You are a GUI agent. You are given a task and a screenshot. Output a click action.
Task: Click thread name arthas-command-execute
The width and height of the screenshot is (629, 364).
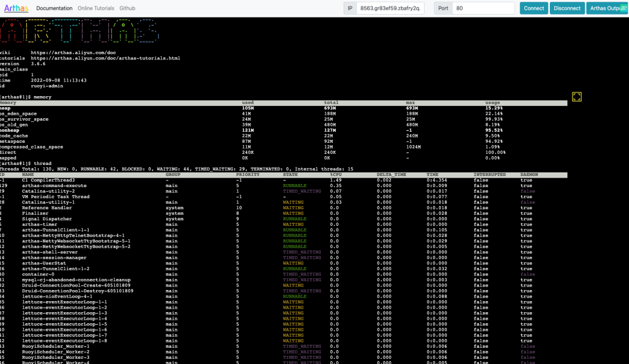point(54,186)
